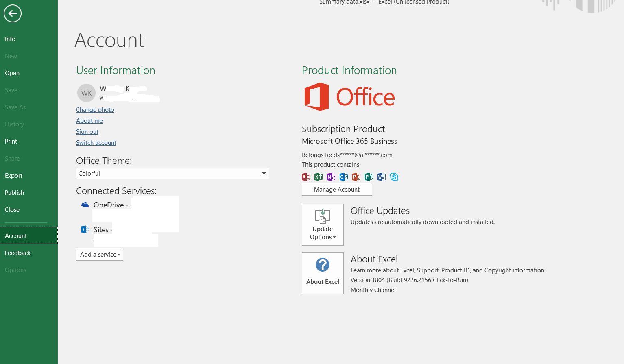Select Open in the sidebar
Viewport: 624px width, 364px height.
point(29,73)
